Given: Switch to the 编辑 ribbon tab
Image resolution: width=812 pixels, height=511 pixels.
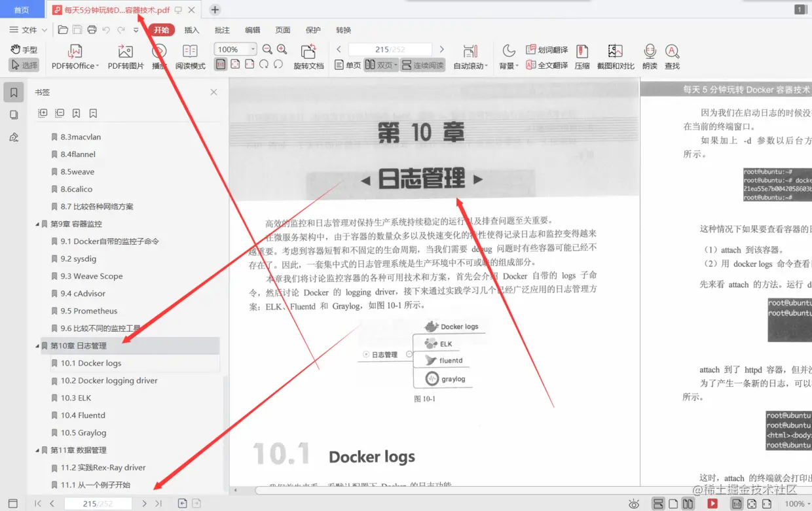Looking at the screenshot, I should [252, 30].
